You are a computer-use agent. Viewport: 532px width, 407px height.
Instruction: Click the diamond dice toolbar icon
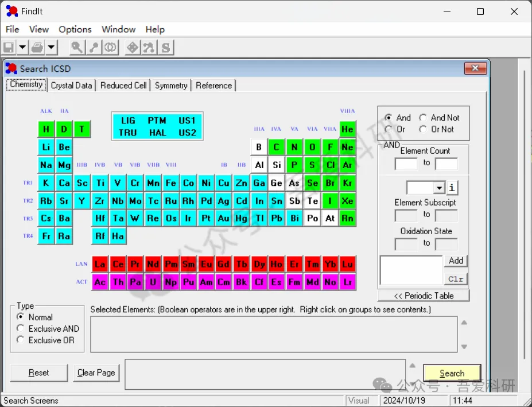(132, 48)
